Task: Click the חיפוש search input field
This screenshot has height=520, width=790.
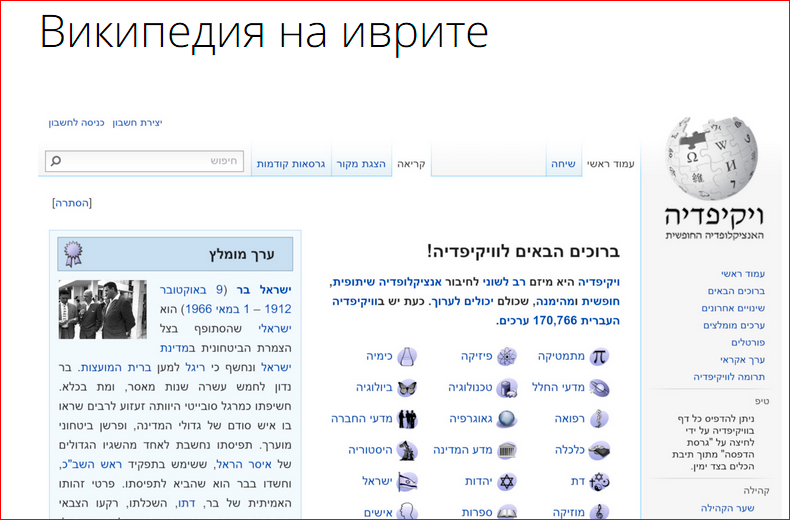Action: [x=145, y=161]
